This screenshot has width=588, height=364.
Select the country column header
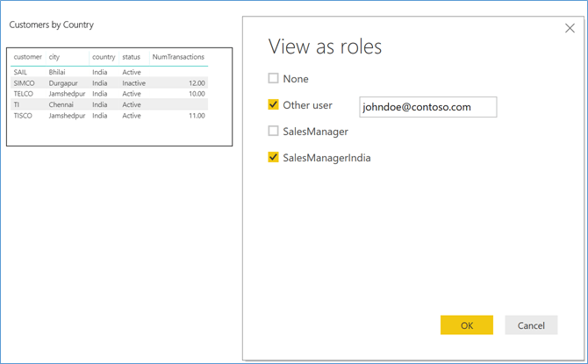click(x=104, y=57)
